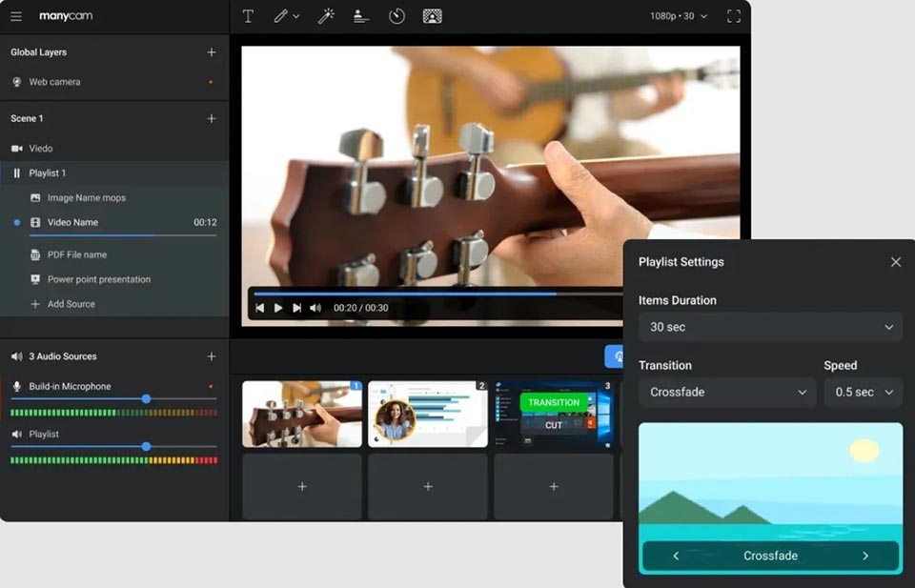Image resolution: width=915 pixels, height=588 pixels.
Task: Open the Crossfade Transition dropdown
Action: 726,392
